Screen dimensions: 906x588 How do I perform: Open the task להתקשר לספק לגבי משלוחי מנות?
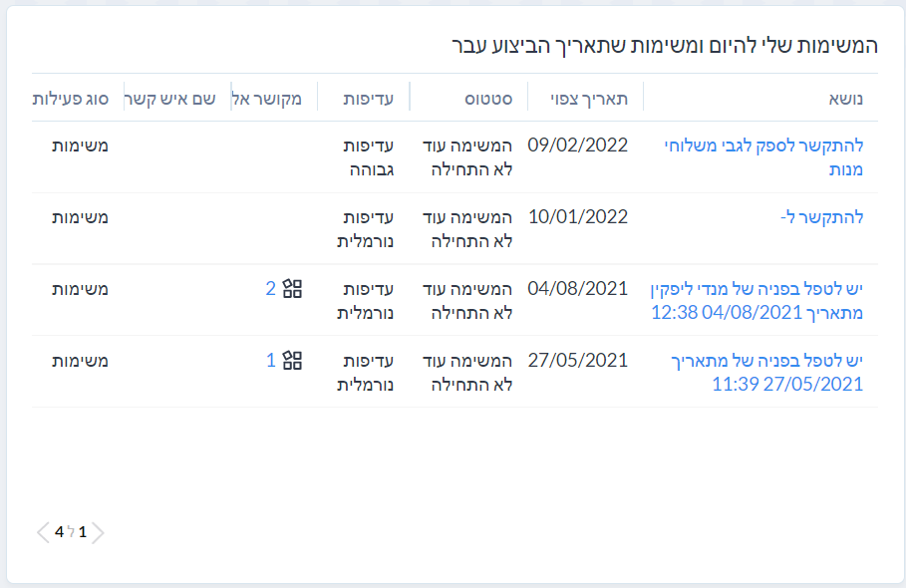tap(763, 157)
